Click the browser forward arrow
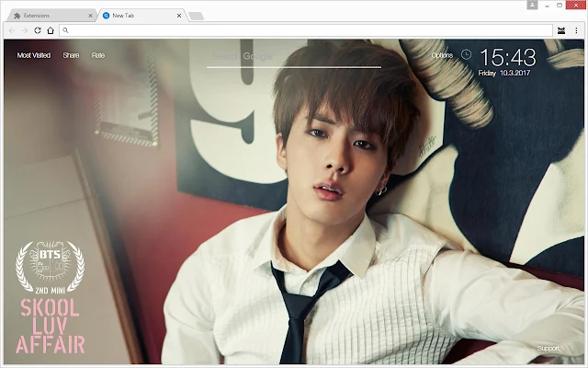The height and width of the screenshot is (368, 588). click(x=25, y=30)
